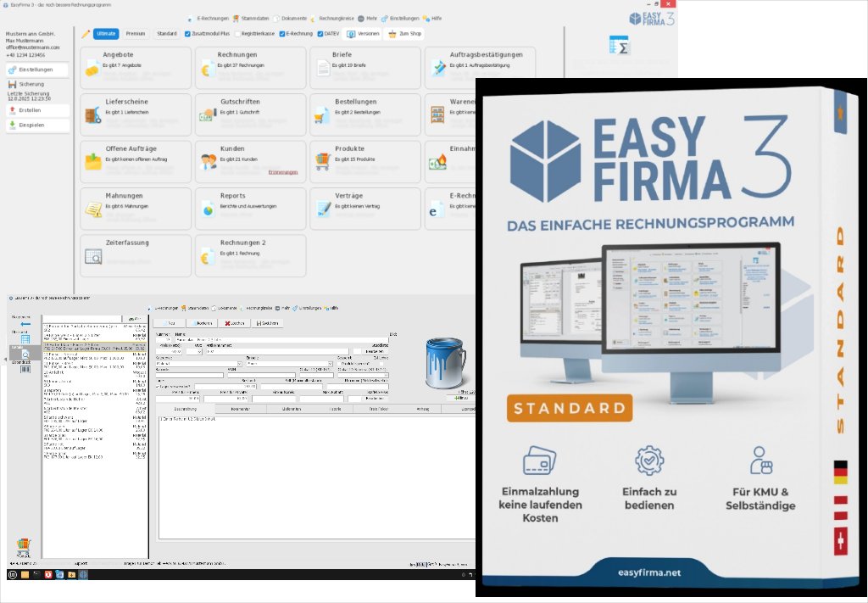Open the Stammdaten menu
Image resolution: width=868 pixels, height=603 pixels.
click(254, 19)
